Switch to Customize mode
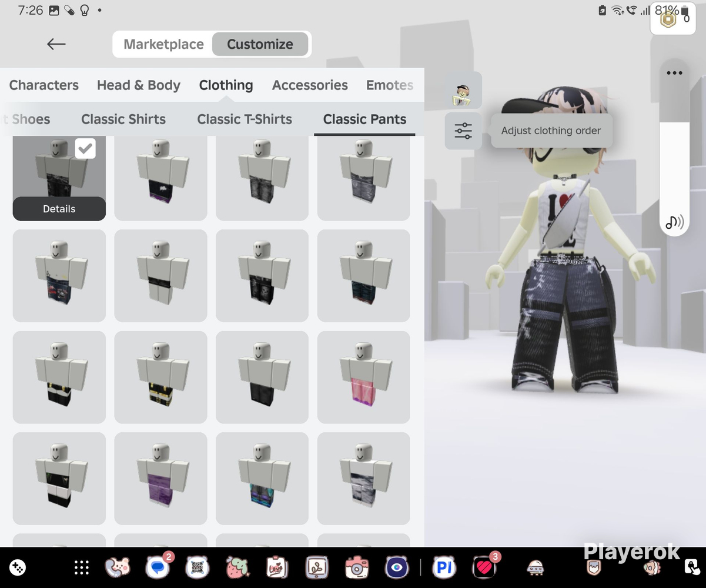The width and height of the screenshot is (706, 588). click(260, 44)
